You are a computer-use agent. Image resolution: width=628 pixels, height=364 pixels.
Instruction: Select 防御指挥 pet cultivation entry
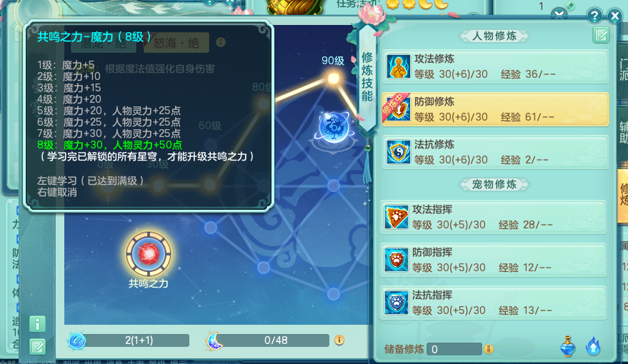point(494,260)
